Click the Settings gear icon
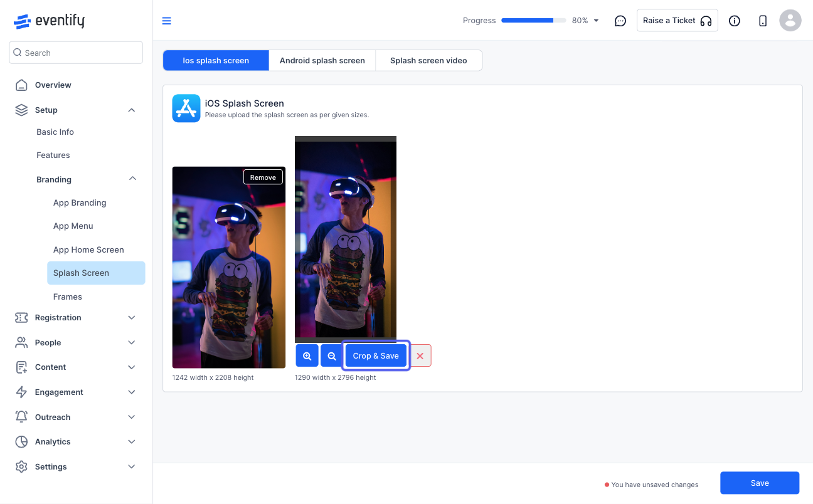813x504 pixels. tap(21, 467)
